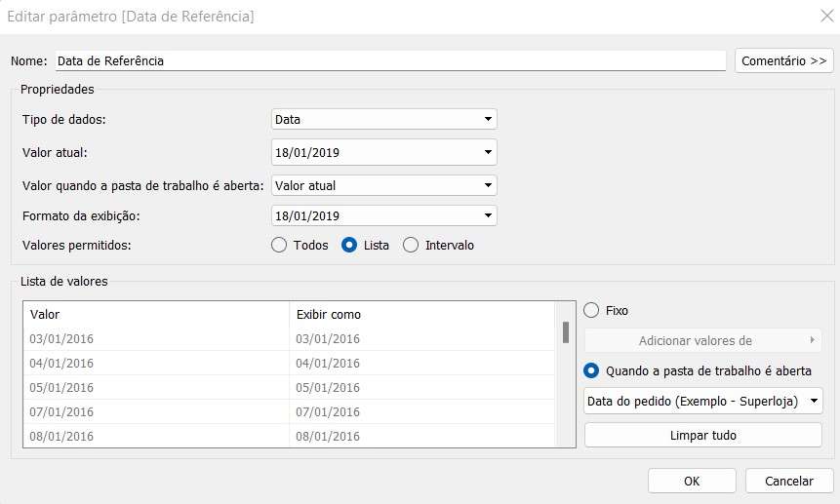Select the Lista radio button
This screenshot has width=840, height=504.
(348, 245)
